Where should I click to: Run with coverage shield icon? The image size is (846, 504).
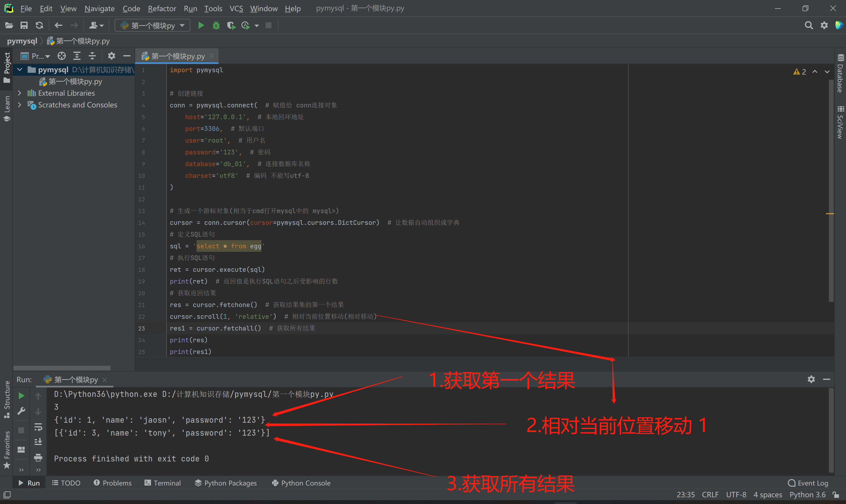pos(231,26)
